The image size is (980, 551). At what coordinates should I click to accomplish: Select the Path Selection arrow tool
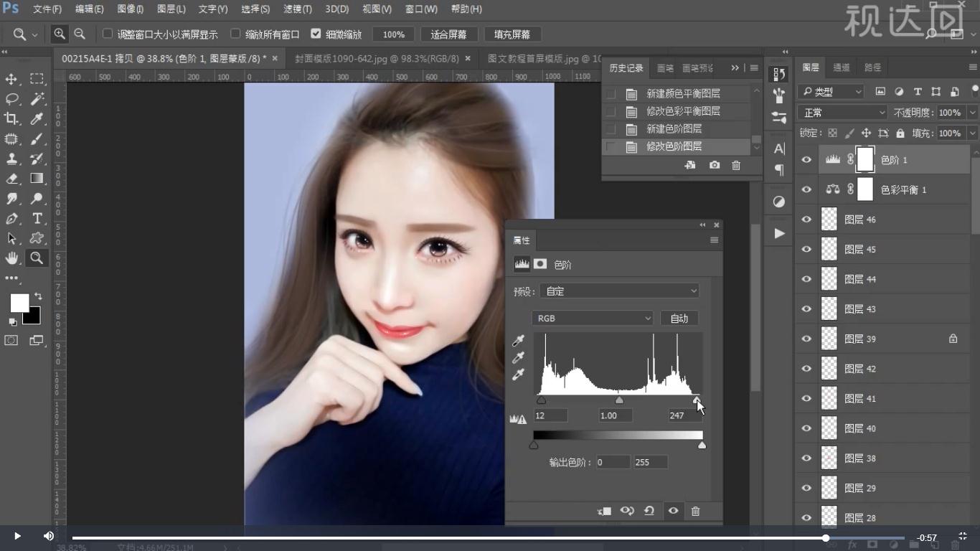point(11,238)
